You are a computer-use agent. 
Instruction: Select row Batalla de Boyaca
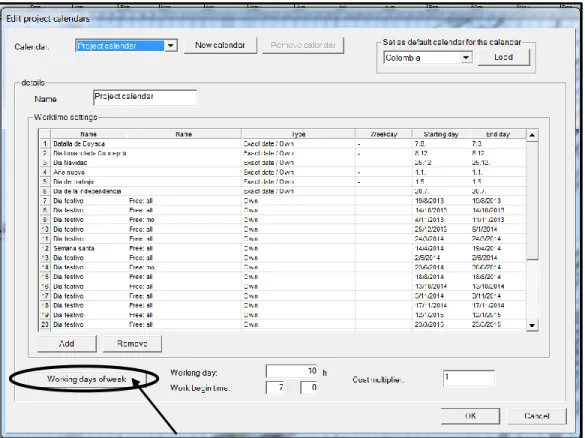tap(283, 144)
